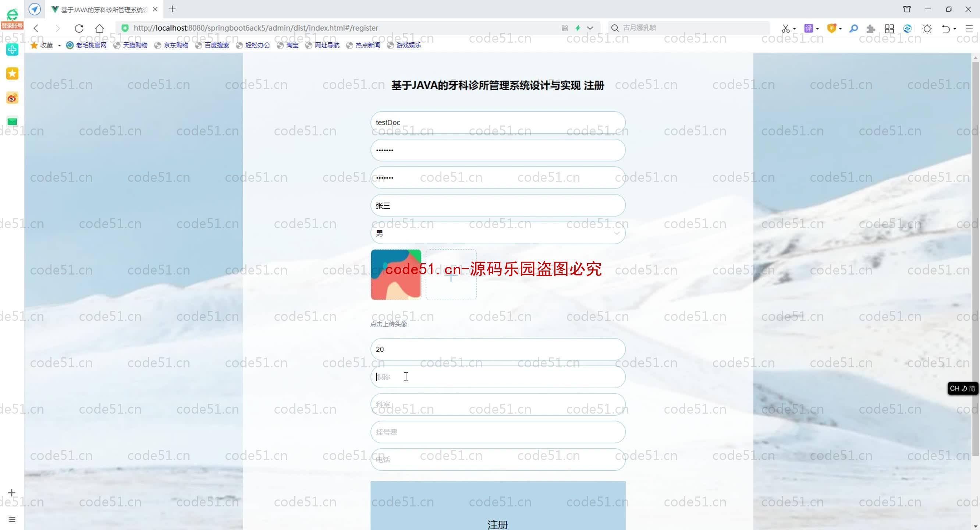
Task: Reload the current page
Action: tap(79, 28)
